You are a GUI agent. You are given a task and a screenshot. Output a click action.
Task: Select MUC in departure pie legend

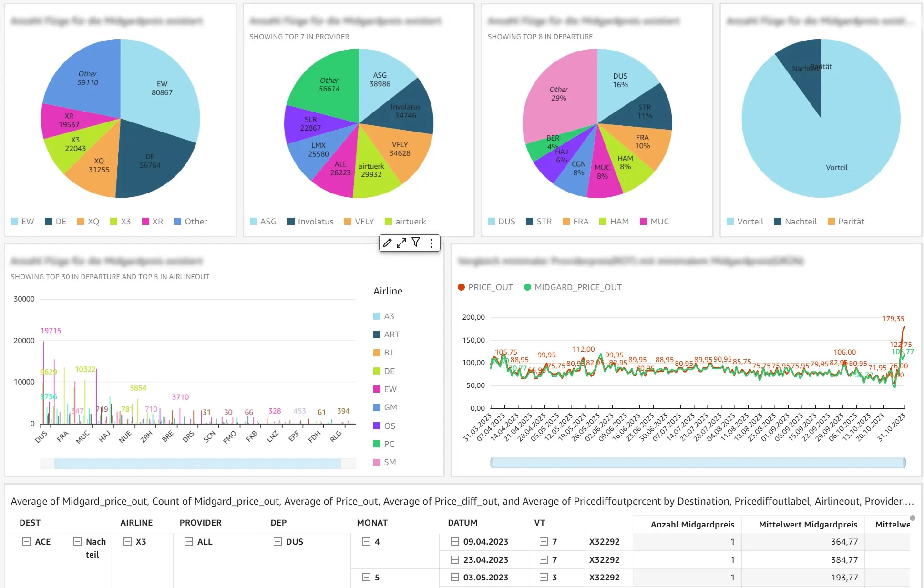[655, 222]
